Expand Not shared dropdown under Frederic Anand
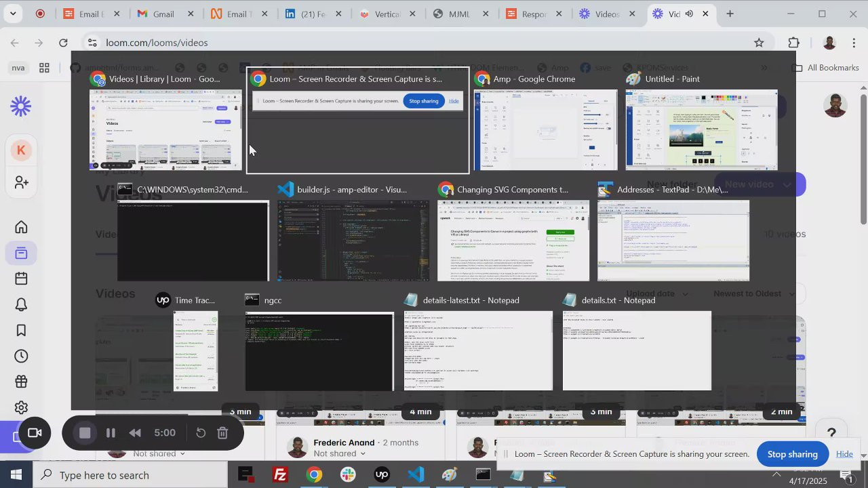The height and width of the screenshot is (488, 868). (x=340, y=453)
